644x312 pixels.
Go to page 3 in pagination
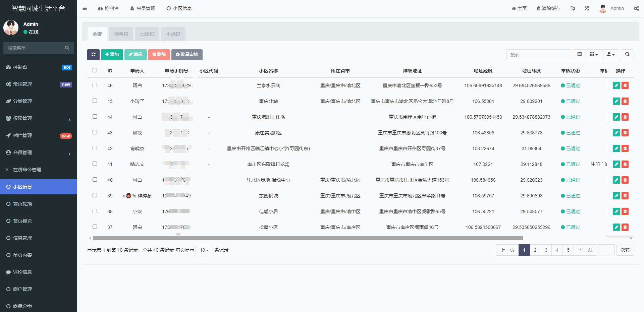[x=546, y=250]
